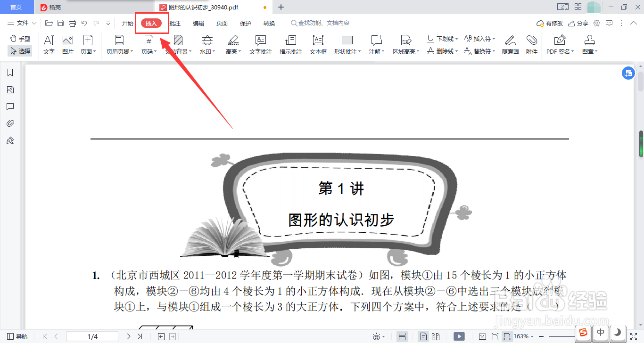644x343 pixels.
Task: Click the page number field 1/4
Action: pos(92,336)
